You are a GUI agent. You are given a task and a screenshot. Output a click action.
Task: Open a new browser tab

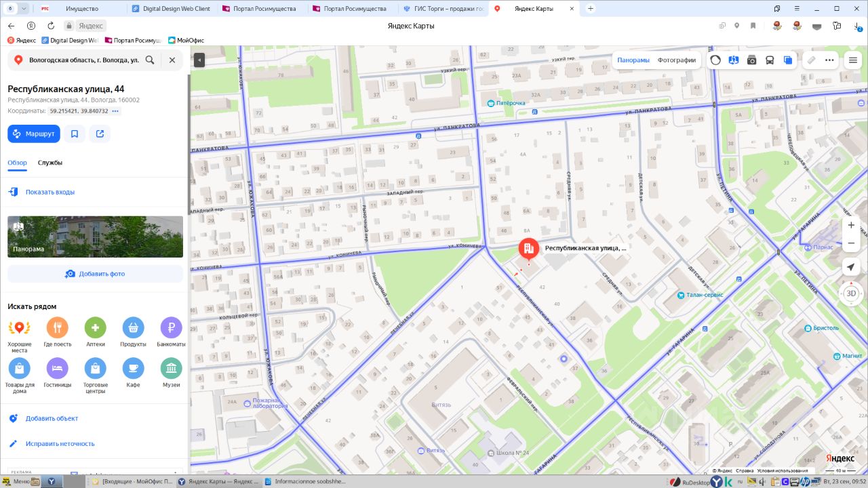click(x=591, y=8)
